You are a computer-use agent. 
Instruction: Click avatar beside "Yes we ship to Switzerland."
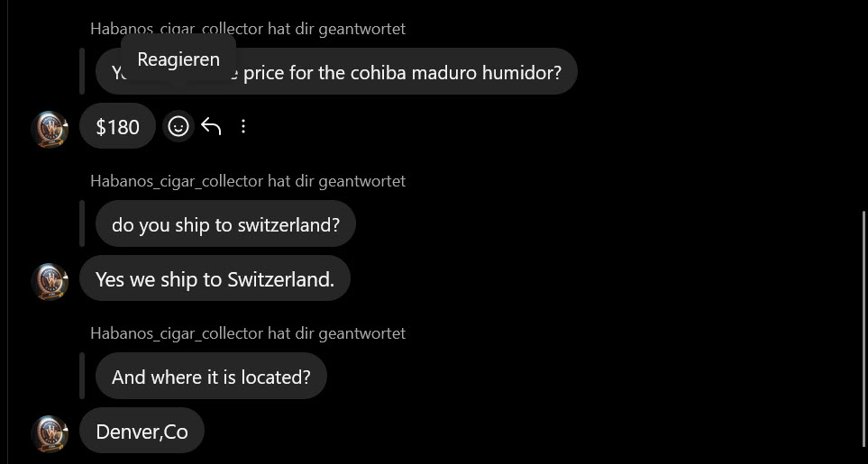click(50, 282)
